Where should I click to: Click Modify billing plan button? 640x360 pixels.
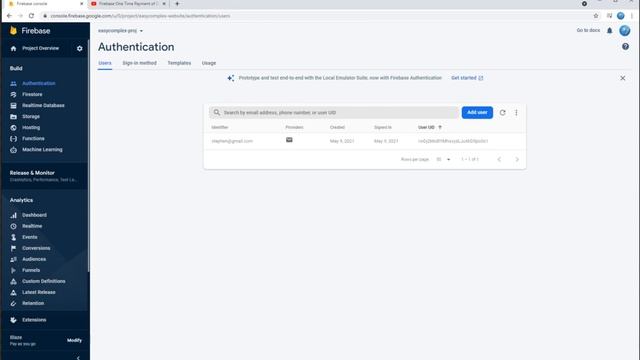(x=74, y=340)
